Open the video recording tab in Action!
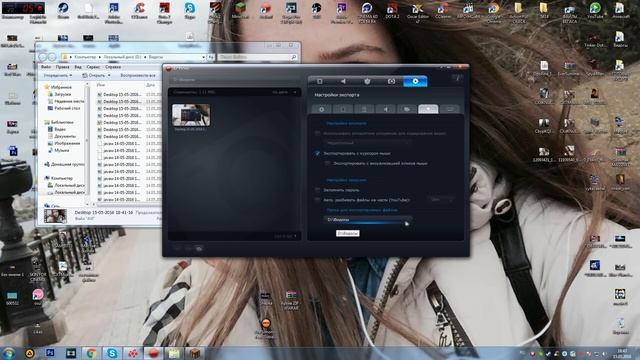 (320, 81)
